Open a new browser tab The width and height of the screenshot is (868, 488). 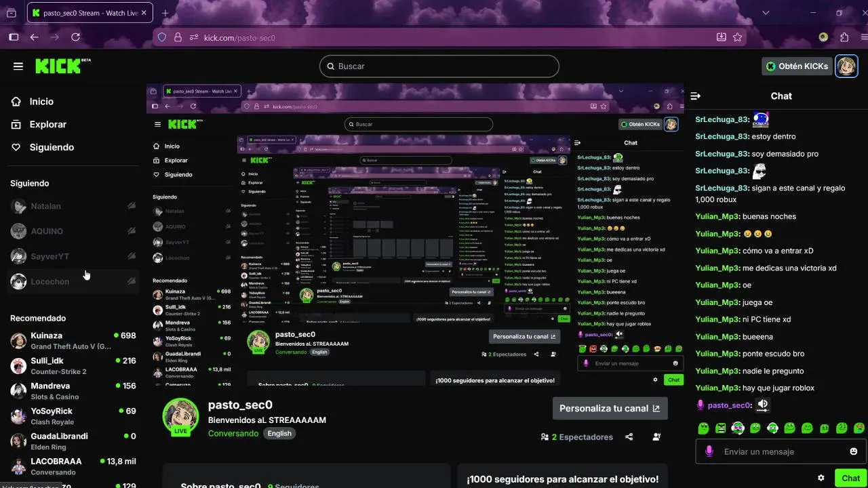pos(165,13)
